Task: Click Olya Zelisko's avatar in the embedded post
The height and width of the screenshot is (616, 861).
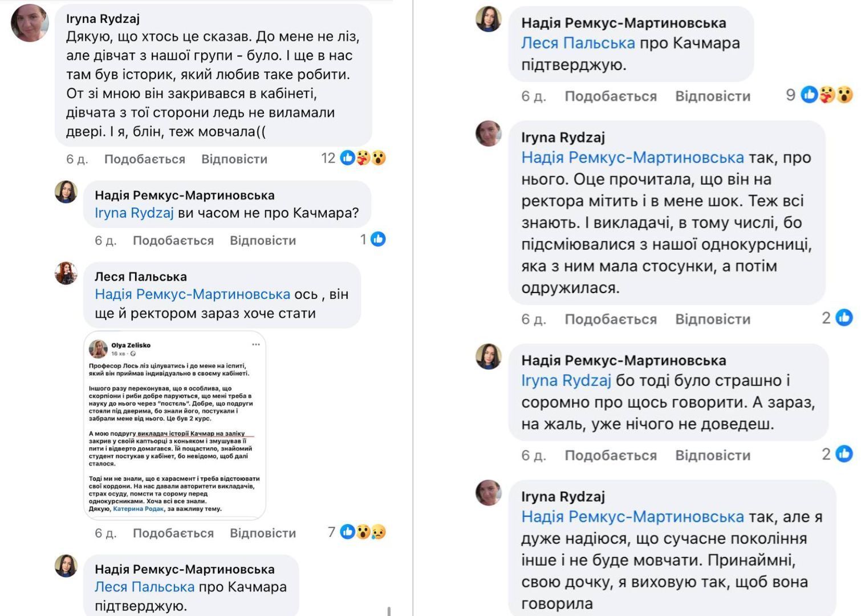Action: tap(98, 348)
